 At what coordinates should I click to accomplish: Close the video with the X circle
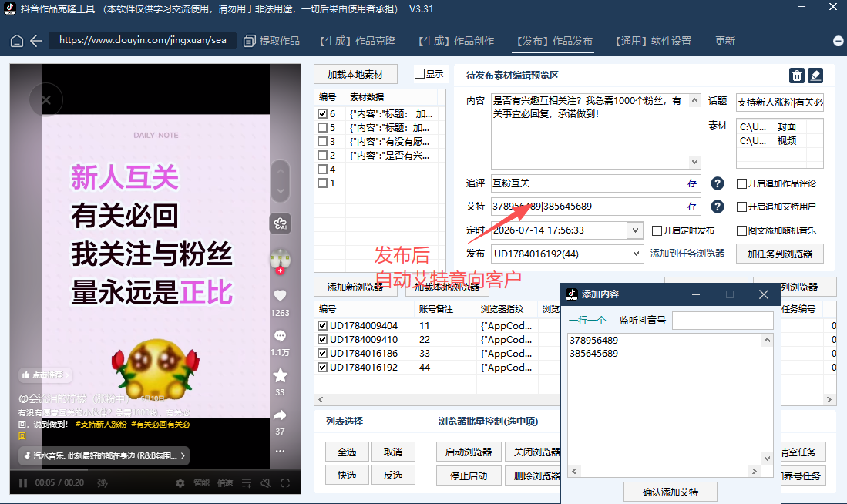point(46,100)
